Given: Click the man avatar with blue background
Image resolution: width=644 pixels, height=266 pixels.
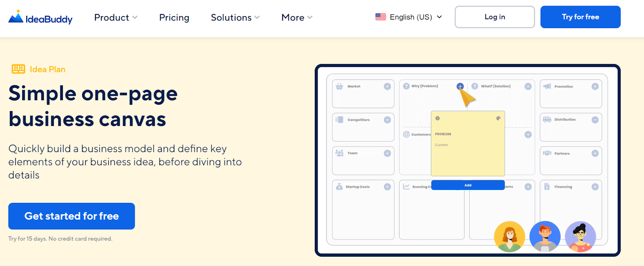Looking at the screenshot, I should (545, 237).
